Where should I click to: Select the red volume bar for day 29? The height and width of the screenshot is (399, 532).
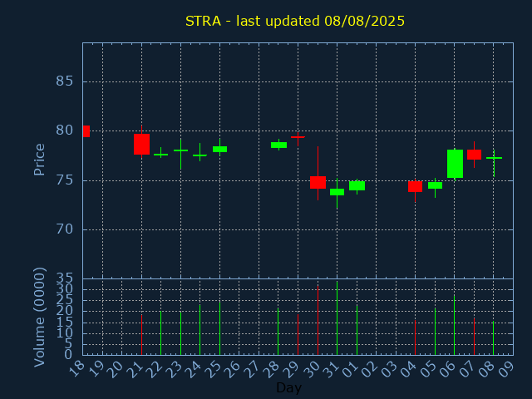point(298,334)
